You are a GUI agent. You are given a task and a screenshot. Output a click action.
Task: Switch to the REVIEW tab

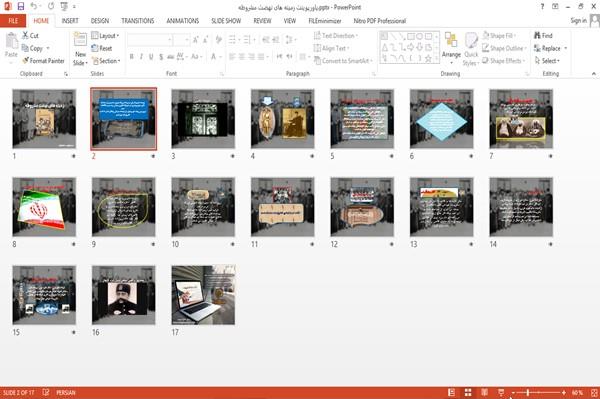click(x=262, y=21)
